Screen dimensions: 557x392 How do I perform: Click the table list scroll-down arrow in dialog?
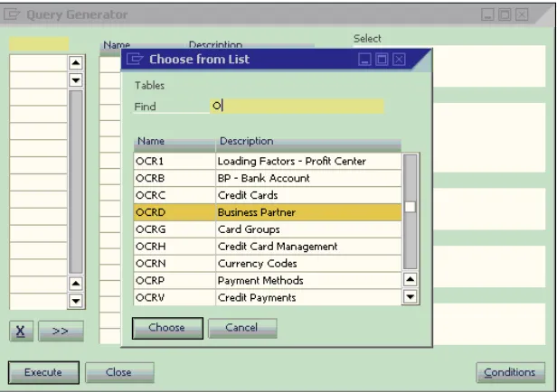(x=411, y=297)
